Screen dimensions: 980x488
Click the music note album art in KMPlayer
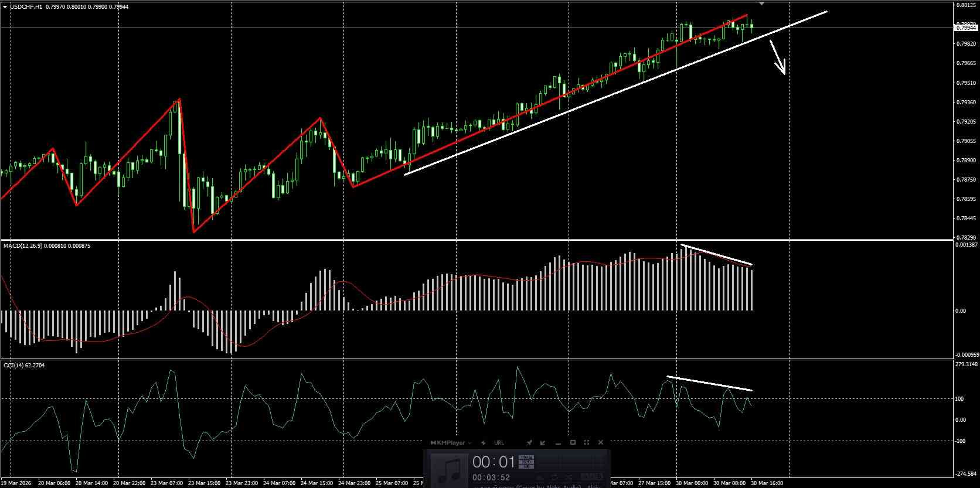click(x=450, y=469)
